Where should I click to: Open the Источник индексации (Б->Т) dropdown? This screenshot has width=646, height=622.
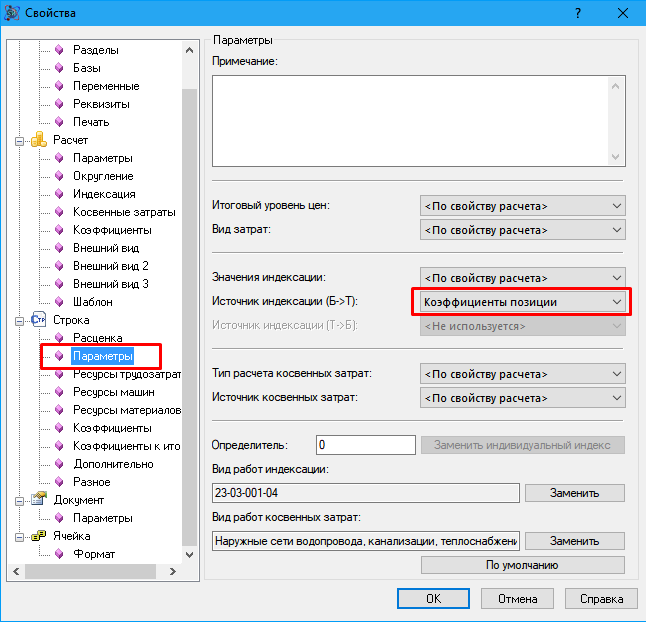(x=522, y=302)
